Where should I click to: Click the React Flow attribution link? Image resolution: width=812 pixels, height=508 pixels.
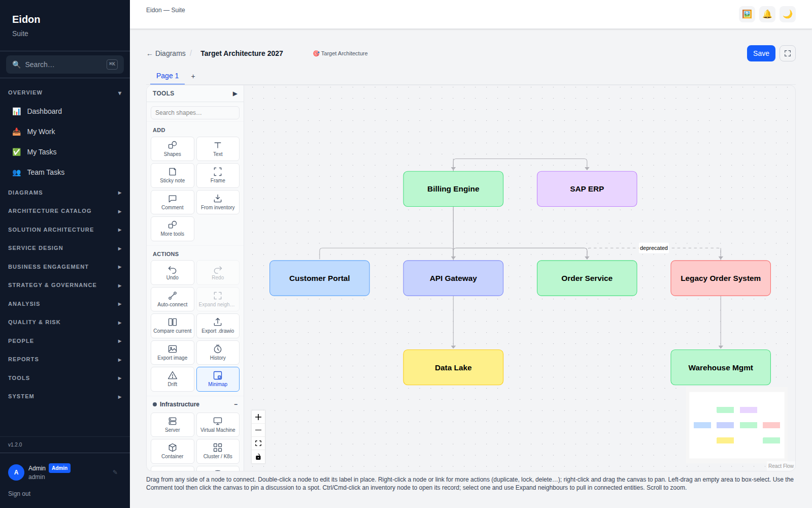click(781, 466)
